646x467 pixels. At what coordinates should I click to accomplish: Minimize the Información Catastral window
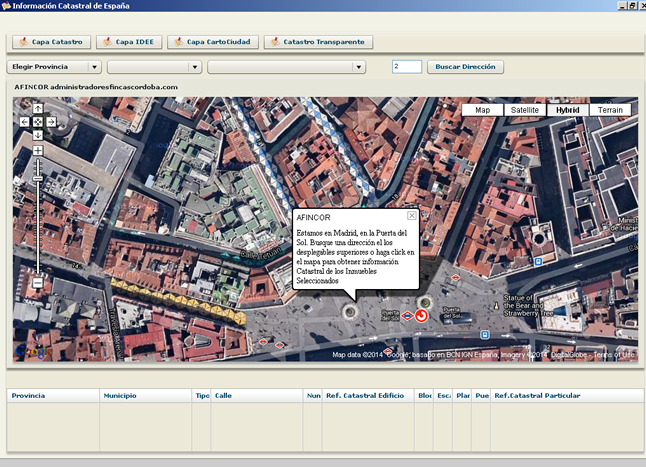(622, 6)
